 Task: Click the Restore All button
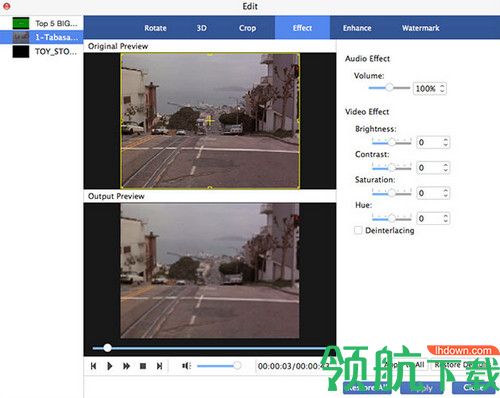(367, 387)
